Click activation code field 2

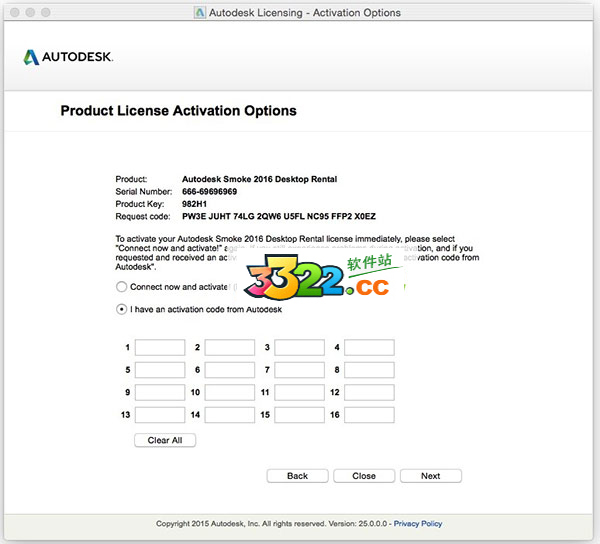(x=230, y=347)
